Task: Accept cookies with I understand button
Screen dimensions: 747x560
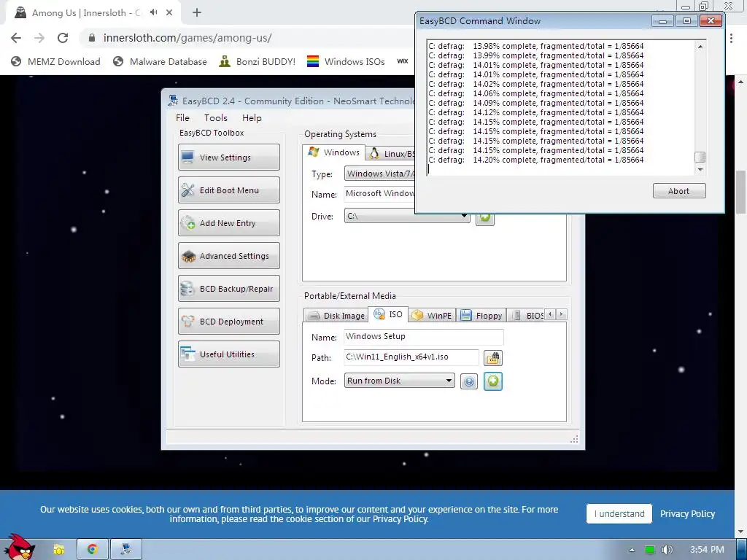Action: (x=619, y=514)
